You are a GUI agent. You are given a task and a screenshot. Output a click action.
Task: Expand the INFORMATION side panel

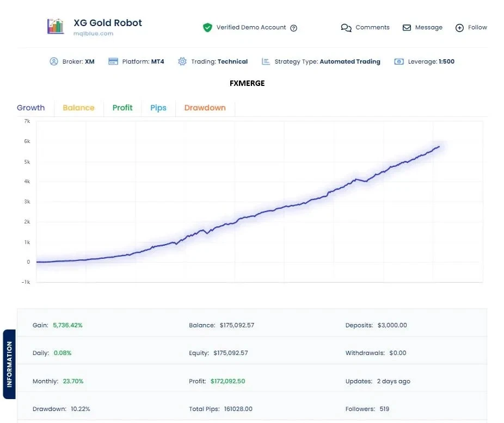pyautogui.click(x=10, y=364)
